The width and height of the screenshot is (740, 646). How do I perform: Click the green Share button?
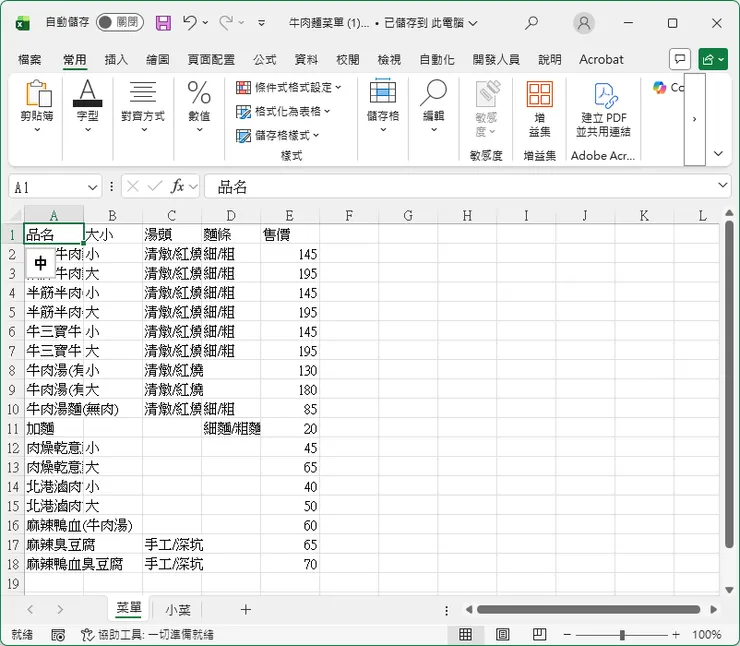(x=713, y=59)
